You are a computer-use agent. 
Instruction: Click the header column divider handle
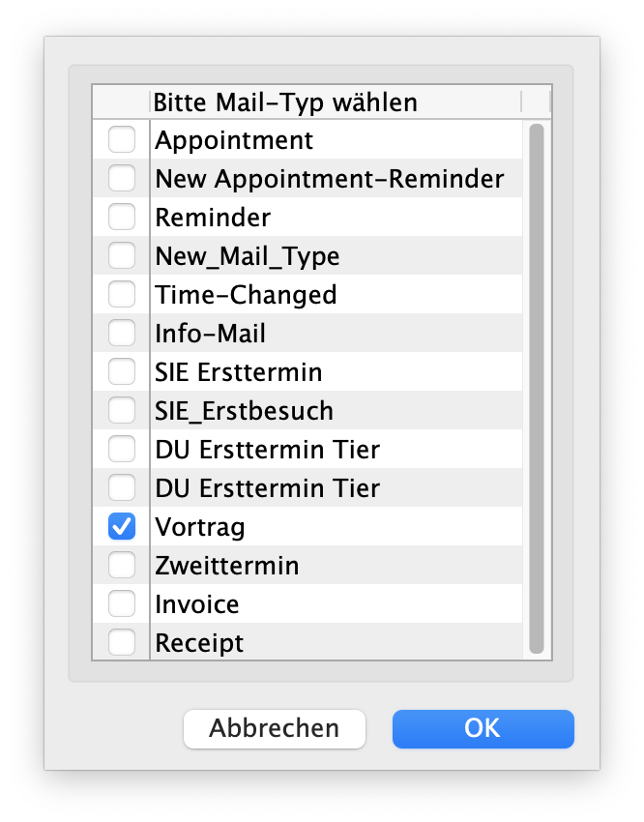coord(521,102)
